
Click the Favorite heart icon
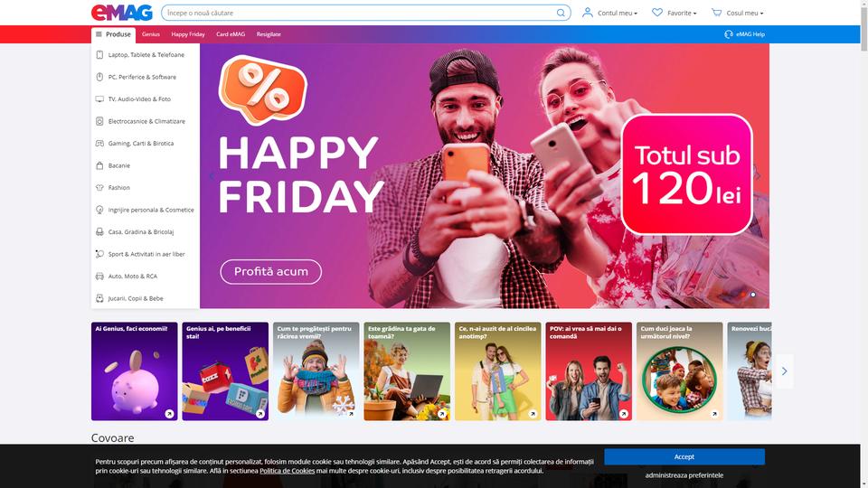[657, 12]
